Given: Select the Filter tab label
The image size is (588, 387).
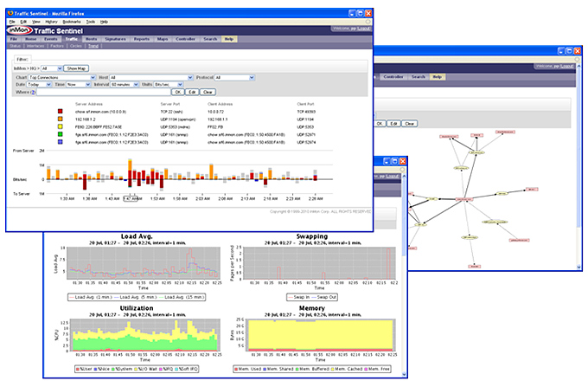Looking at the screenshot, I should (x=22, y=60).
